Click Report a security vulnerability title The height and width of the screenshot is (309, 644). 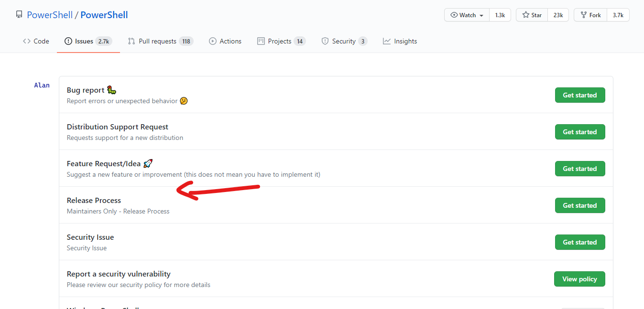(x=119, y=274)
